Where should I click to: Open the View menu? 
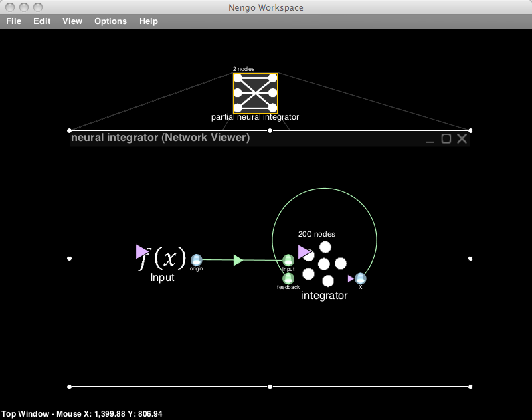pos(72,21)
